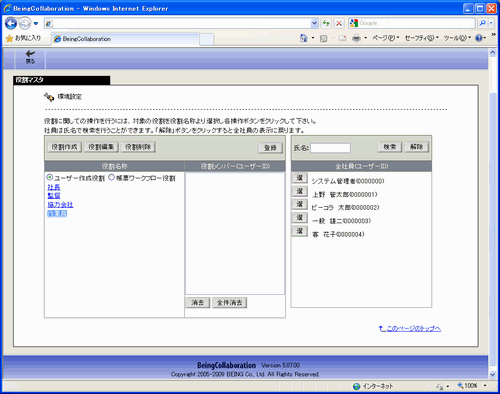Select the 帳票ワークフロー役割 radio button
Image resolution: width=500 pixels, height=394 pixels.
click(x=111, y=177)
